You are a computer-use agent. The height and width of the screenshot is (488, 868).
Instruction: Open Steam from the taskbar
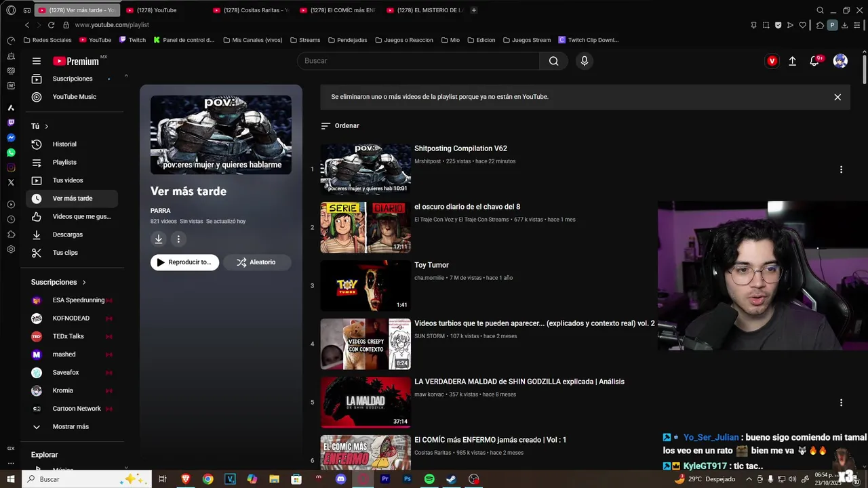click(x=451, y=479)
